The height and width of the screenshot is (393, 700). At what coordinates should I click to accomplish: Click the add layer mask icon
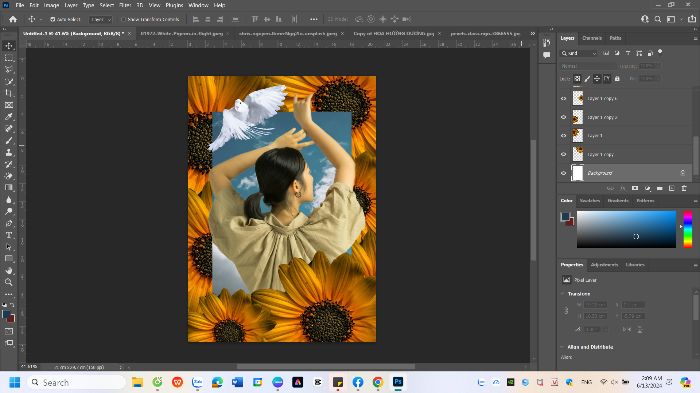coord(635,188)
